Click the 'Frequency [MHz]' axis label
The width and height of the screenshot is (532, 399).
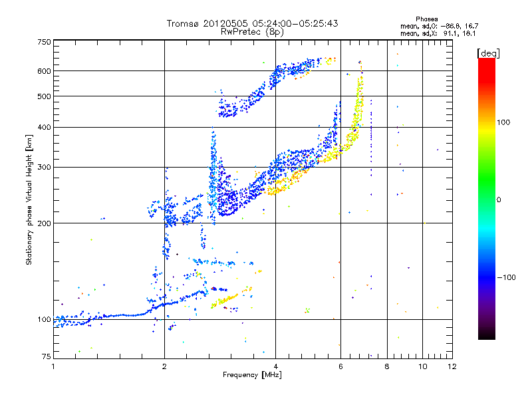(x=252, y=375)
